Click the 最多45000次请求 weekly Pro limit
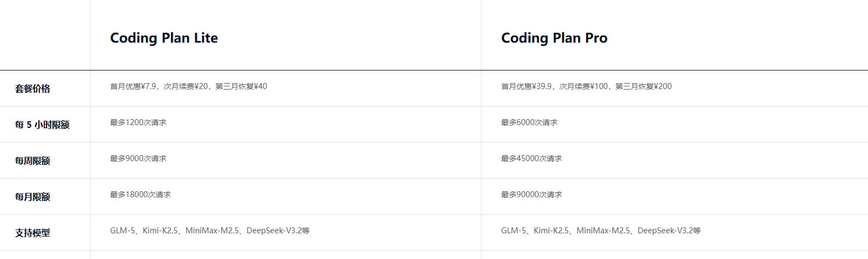 (x=531, y=158)
